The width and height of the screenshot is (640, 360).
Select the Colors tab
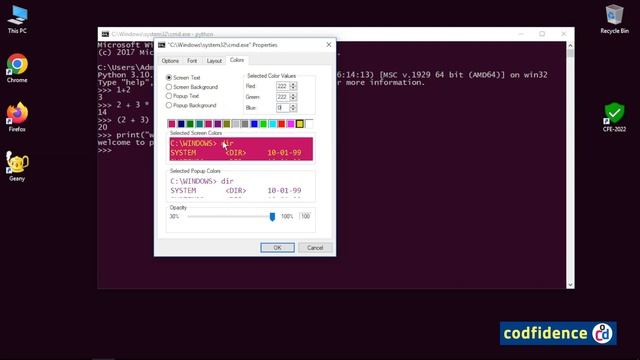(237, 60)
